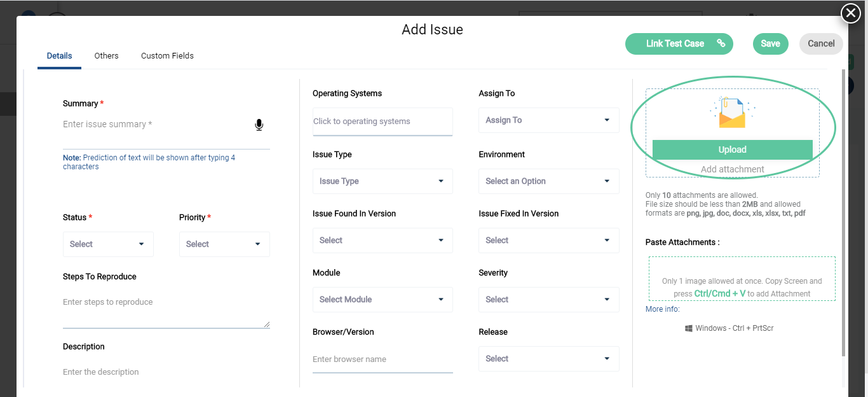Click the Operating Systems input field
This screenshot has height=397, width=868.
point(383,122)
